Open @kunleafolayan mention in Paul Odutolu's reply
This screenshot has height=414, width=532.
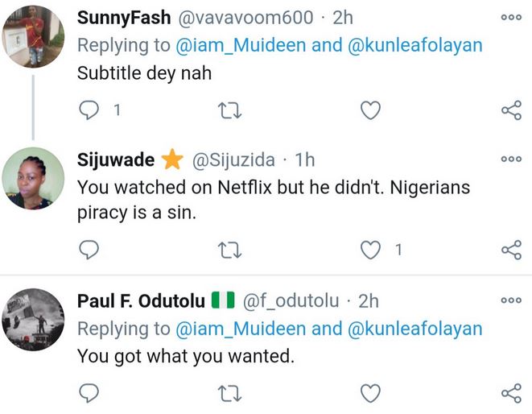pyautogui.click(x=414, y=329)
